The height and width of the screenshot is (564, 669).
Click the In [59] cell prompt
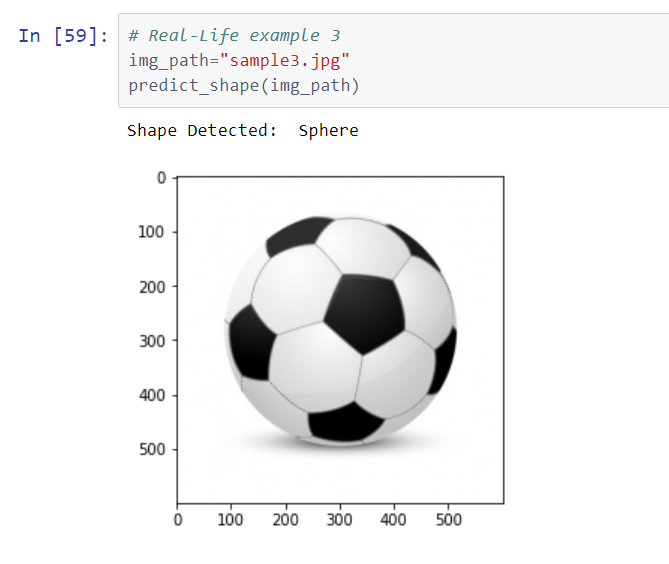[x=63, y=35]
